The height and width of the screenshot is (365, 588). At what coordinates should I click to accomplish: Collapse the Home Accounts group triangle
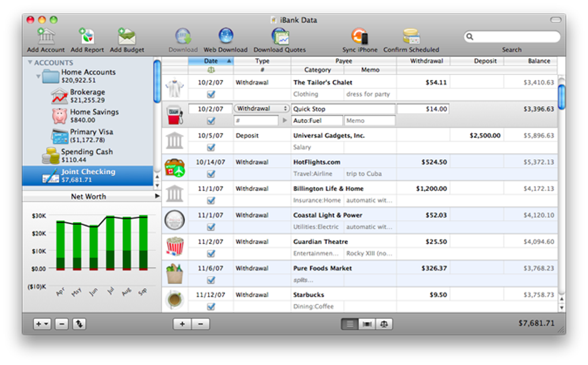[x=38, y=76]
